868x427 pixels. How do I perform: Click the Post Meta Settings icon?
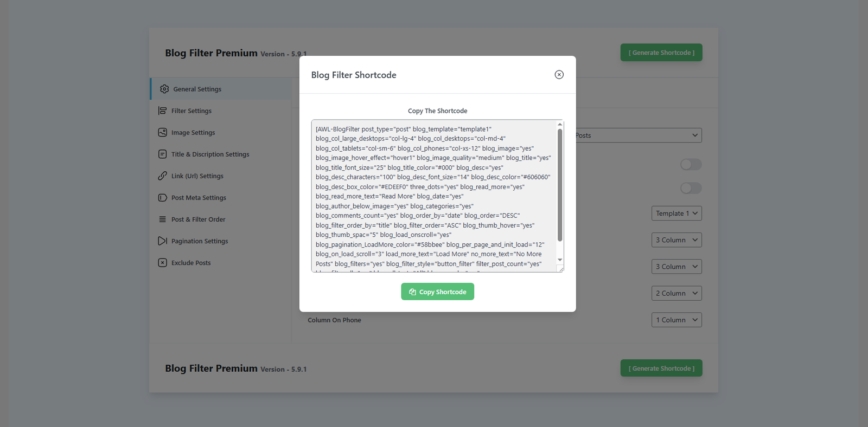[x=162, y=198]
